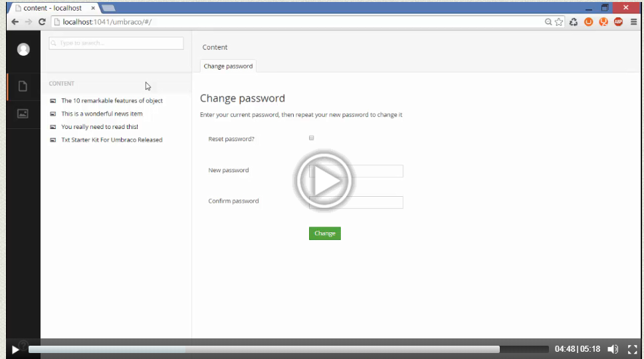Image resolution: width=644 pixels, height=359 pixels.
Task: Select the Change password tab
Action: pyautogui.click(x=228, y=66)
